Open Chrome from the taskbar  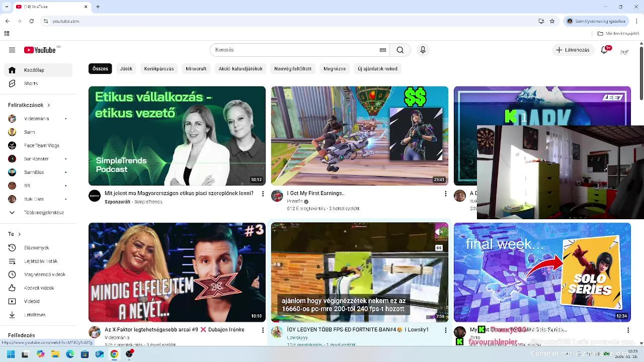point(114,354)
